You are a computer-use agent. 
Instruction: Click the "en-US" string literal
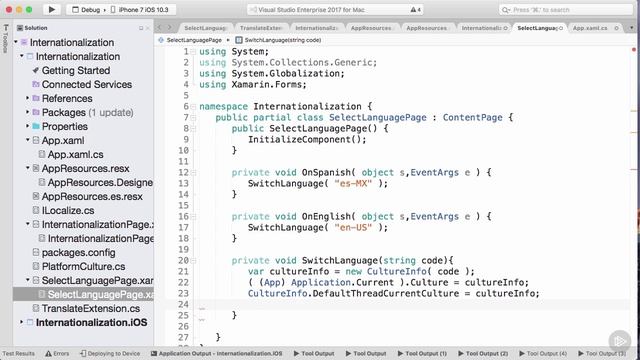click(353, 227)
